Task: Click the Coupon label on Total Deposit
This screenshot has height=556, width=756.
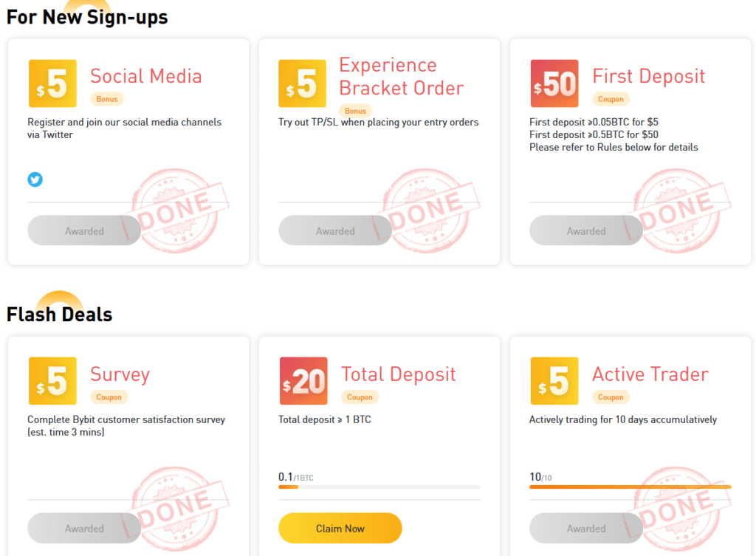Action: coord(360,397)
